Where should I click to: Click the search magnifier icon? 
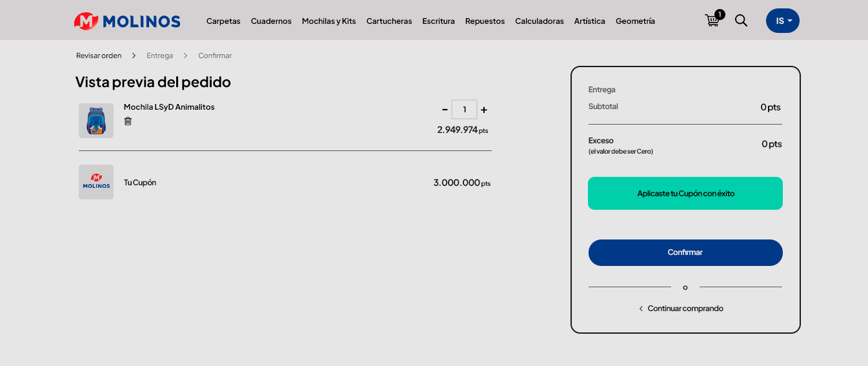tap(741, 21)
